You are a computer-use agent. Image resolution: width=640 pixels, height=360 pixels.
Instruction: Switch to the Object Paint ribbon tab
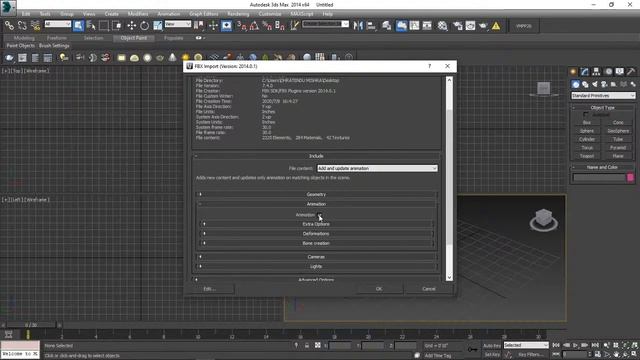[133, 38]
